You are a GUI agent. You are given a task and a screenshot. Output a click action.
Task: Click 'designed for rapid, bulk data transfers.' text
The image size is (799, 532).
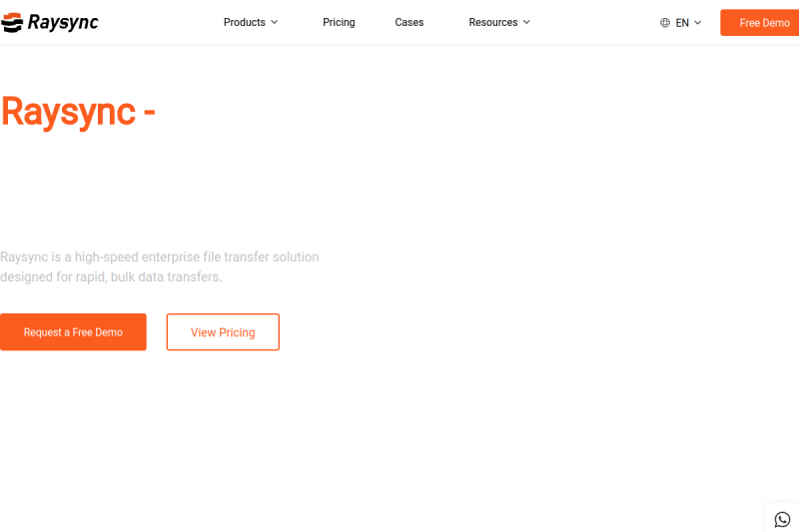pos(111,276)
